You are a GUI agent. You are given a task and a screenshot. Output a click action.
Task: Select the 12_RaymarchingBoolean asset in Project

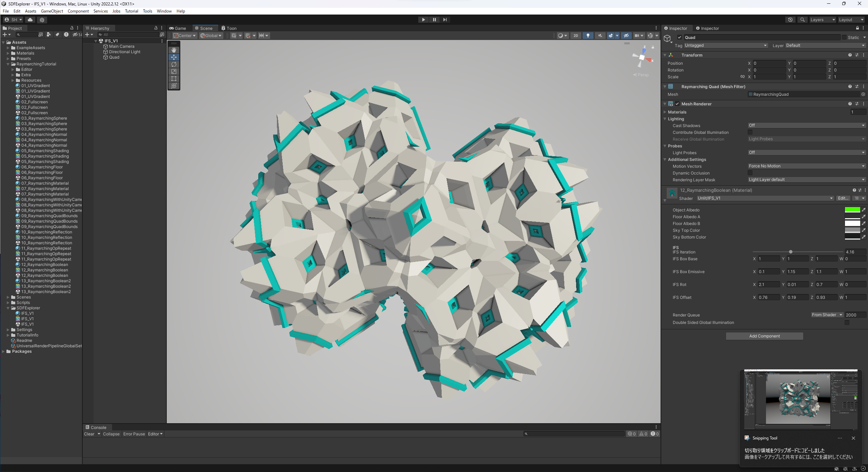tap(44, 265)
